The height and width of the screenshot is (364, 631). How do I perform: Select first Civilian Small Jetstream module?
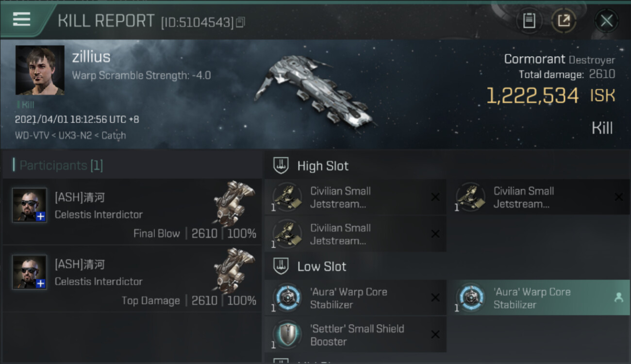[355, 197]
